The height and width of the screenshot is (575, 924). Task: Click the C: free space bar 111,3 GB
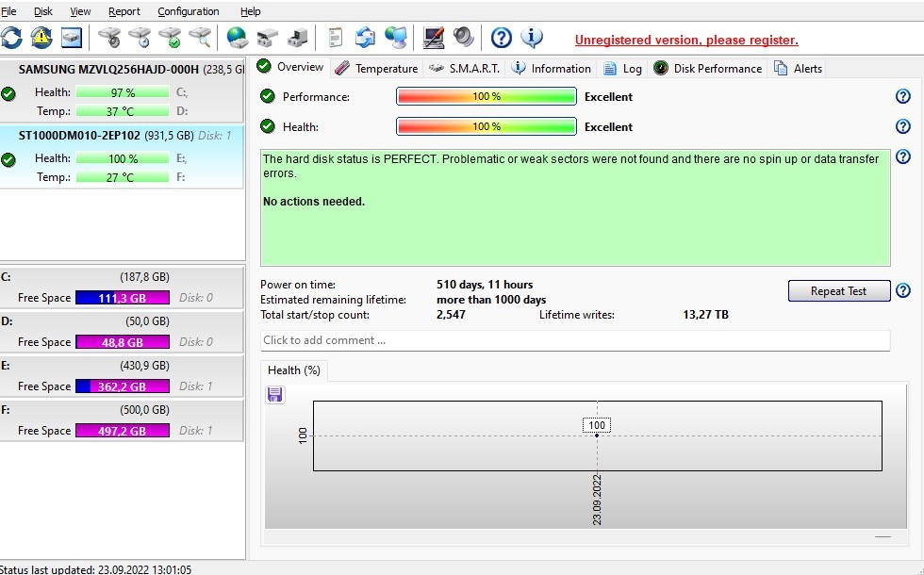pyautogui.click(x=123, y=298)
